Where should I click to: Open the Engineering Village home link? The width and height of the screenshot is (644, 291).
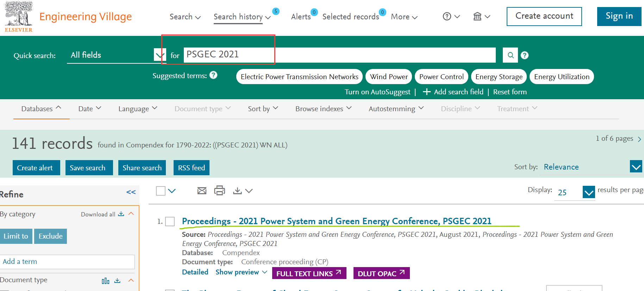coord(86,17)
